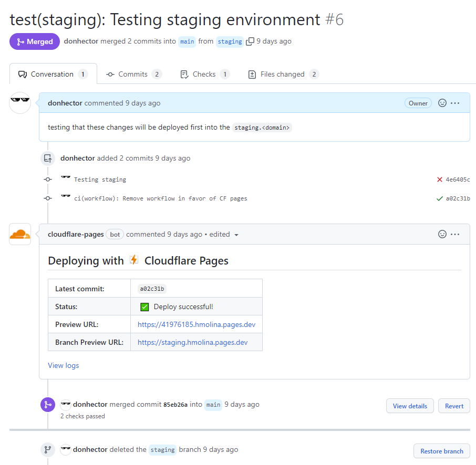Click the smiley reaction icon on the Cloudflare comment
476x465 pixels.
click(x=442, y=234)
